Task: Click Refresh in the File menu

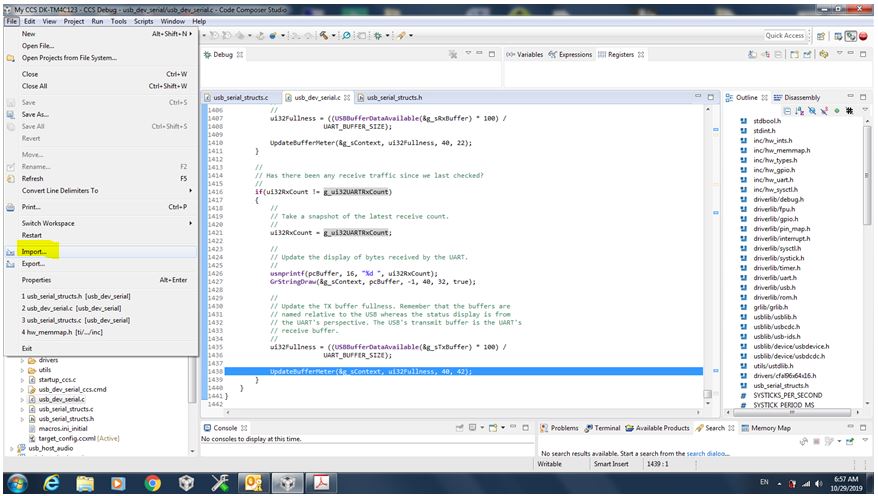Action: tap(101, 179)
